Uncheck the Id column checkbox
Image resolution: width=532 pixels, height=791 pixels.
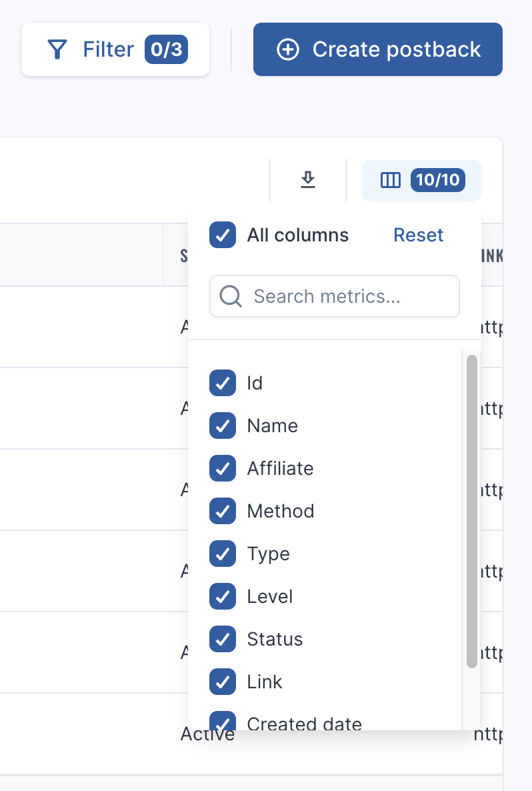click(x=223, y=383)
